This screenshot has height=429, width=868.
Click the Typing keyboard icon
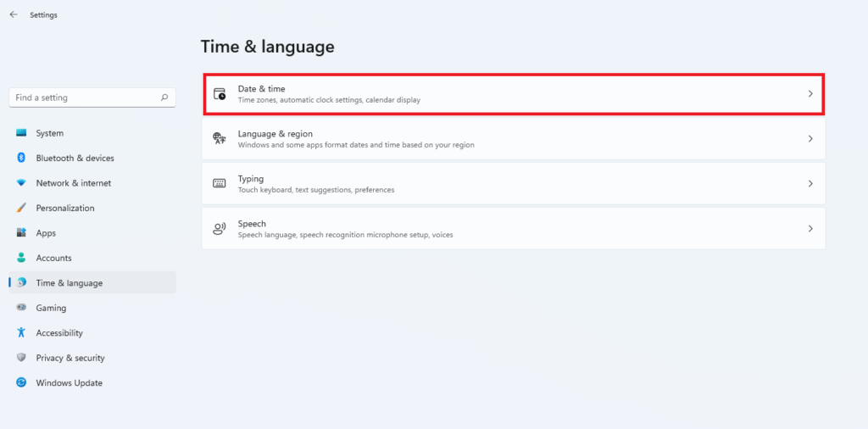click(220, 184)
